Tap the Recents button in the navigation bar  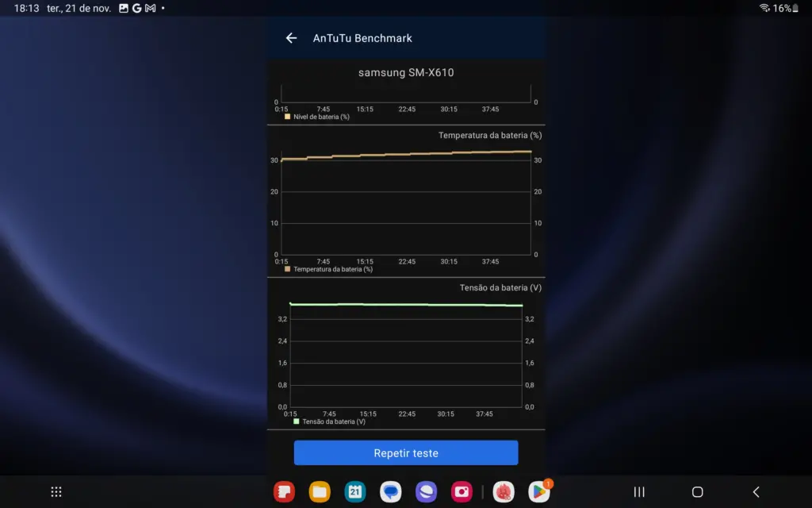tap(638, 491)
